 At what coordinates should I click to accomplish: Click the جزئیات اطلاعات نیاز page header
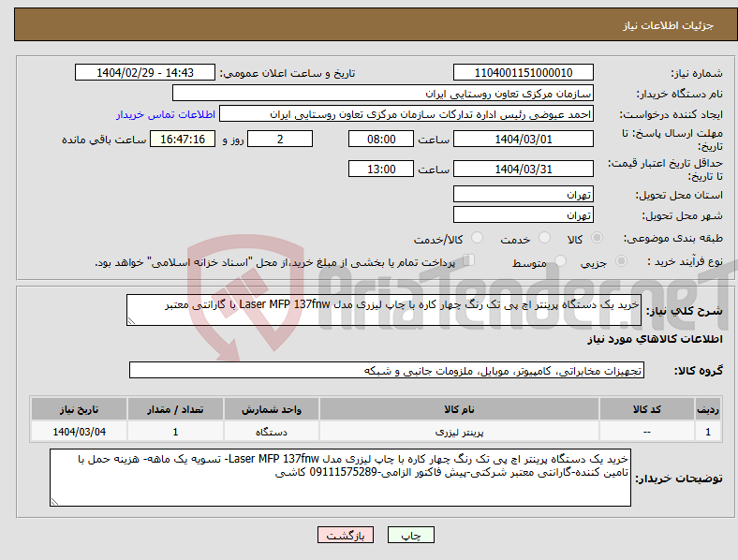pyautogui.click(x=669, y=25)
